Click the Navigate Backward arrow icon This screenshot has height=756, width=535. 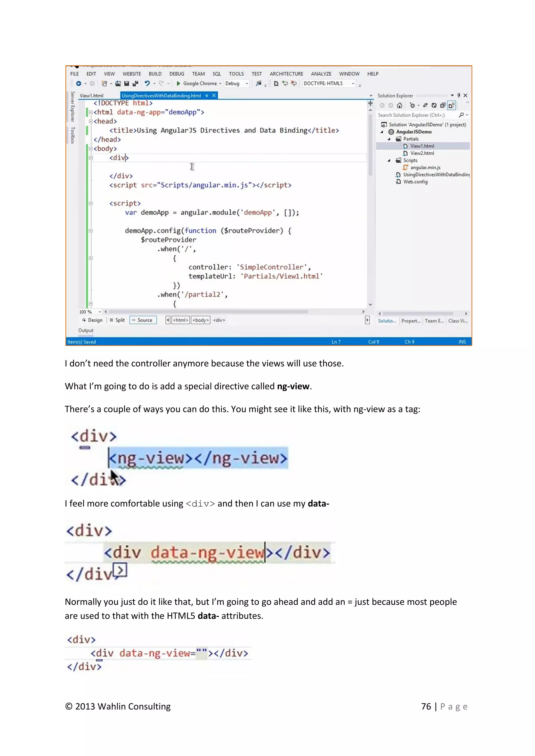click(78, 84)
